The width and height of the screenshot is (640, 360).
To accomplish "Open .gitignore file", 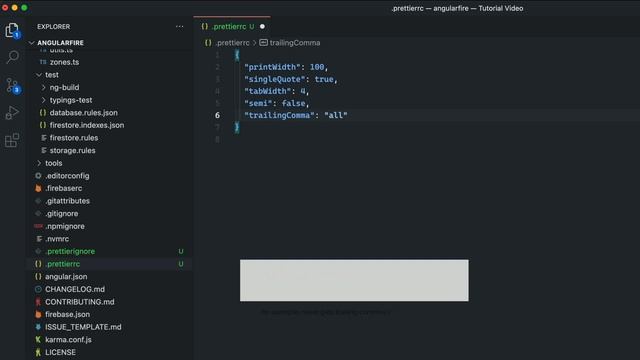I will coord(62,214).
